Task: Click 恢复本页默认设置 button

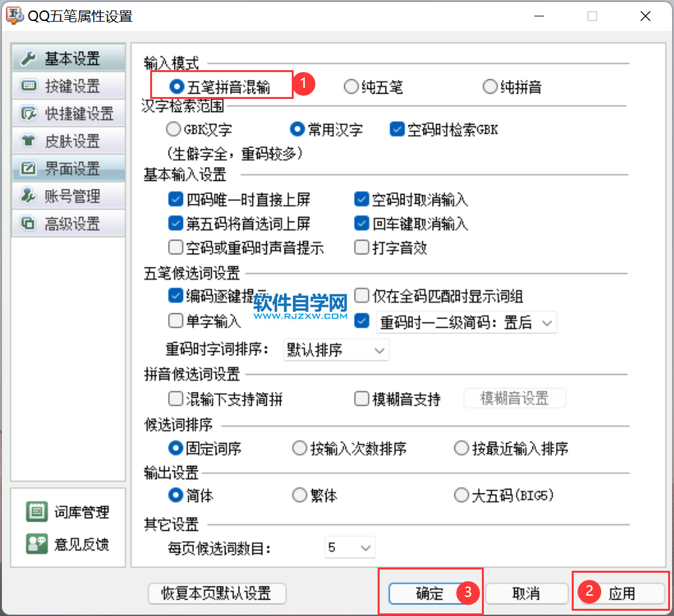Action: (x=217, y=593)
